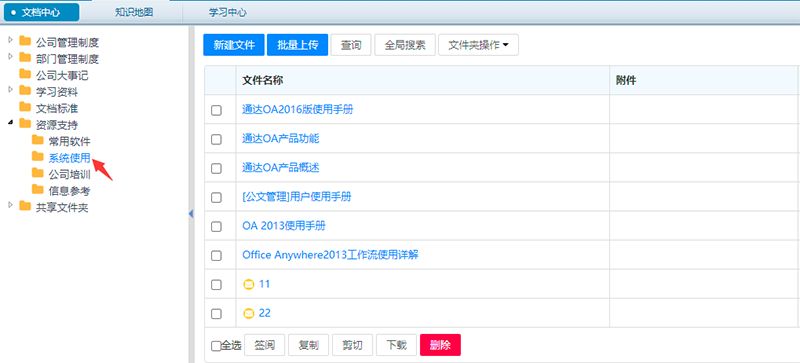Click the 复制 button
Screen dimensions: 800x363
[309, 345]
